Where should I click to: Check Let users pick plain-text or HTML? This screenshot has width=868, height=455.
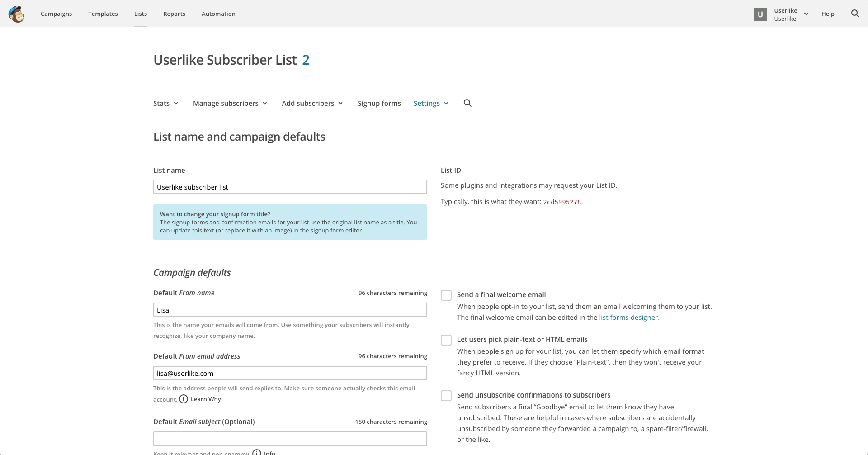coord(446,340)
